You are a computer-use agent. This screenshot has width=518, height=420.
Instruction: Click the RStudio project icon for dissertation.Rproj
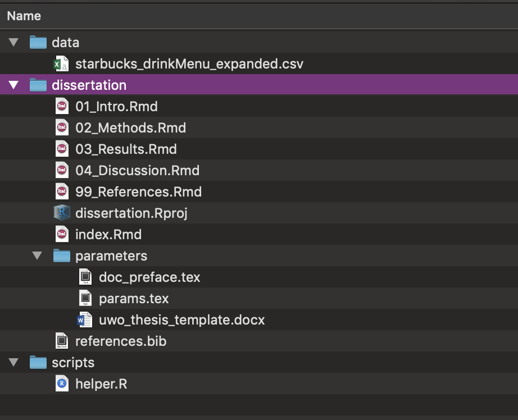62,213
